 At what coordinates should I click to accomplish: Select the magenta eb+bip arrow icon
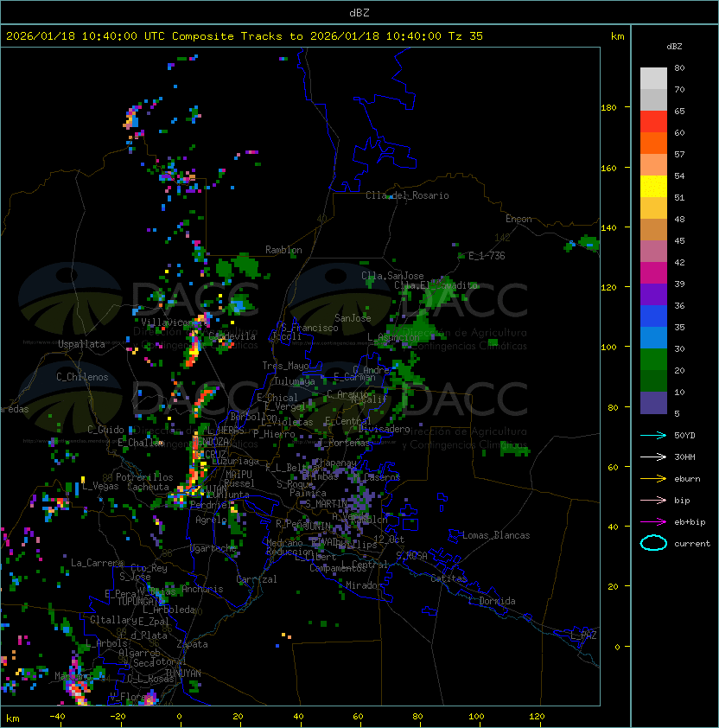tap(653, 521)
